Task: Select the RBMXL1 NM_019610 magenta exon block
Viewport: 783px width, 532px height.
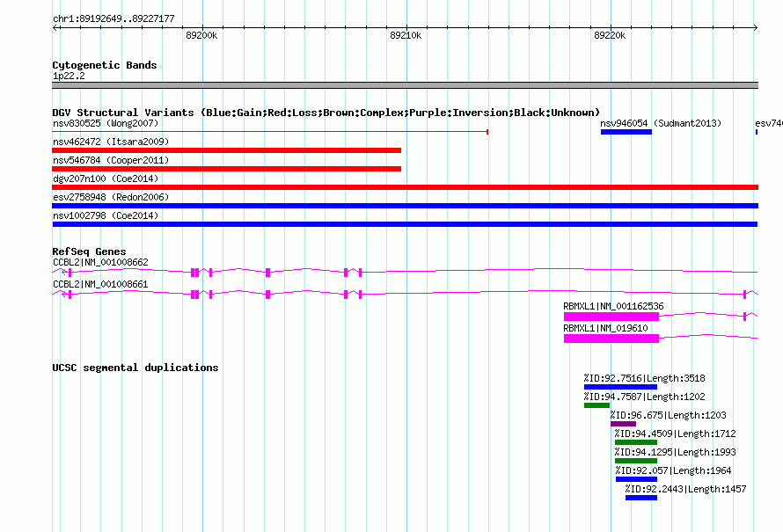Action: (611, 339)
